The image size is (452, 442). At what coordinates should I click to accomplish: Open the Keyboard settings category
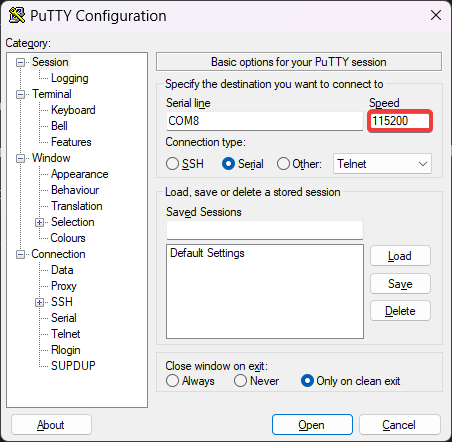tap(73, 110)
